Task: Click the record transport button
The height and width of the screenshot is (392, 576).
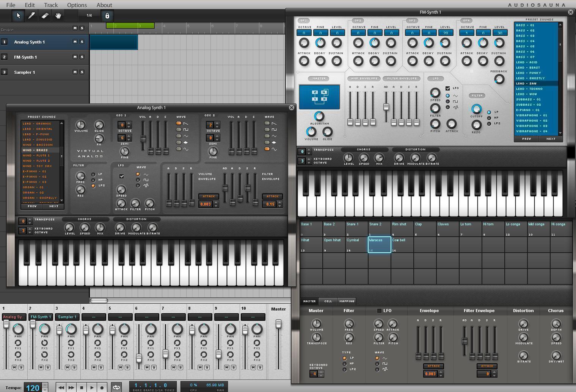Action: (x=102, y=387)
